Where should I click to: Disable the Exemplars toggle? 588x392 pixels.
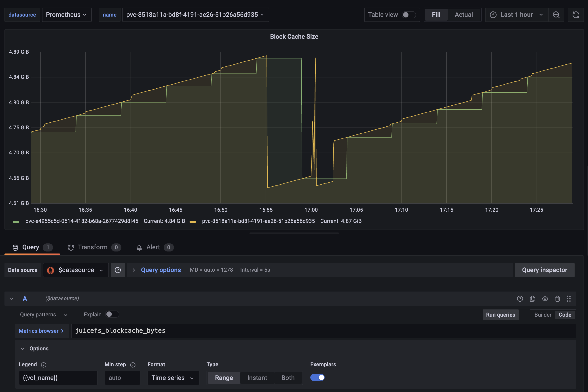point(317,377)
